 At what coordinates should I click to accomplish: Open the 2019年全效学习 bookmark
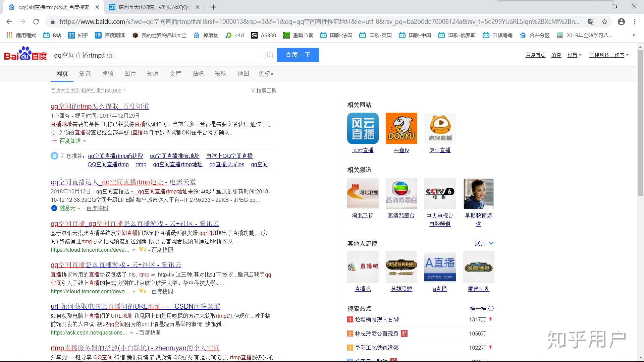coord(584,35)
